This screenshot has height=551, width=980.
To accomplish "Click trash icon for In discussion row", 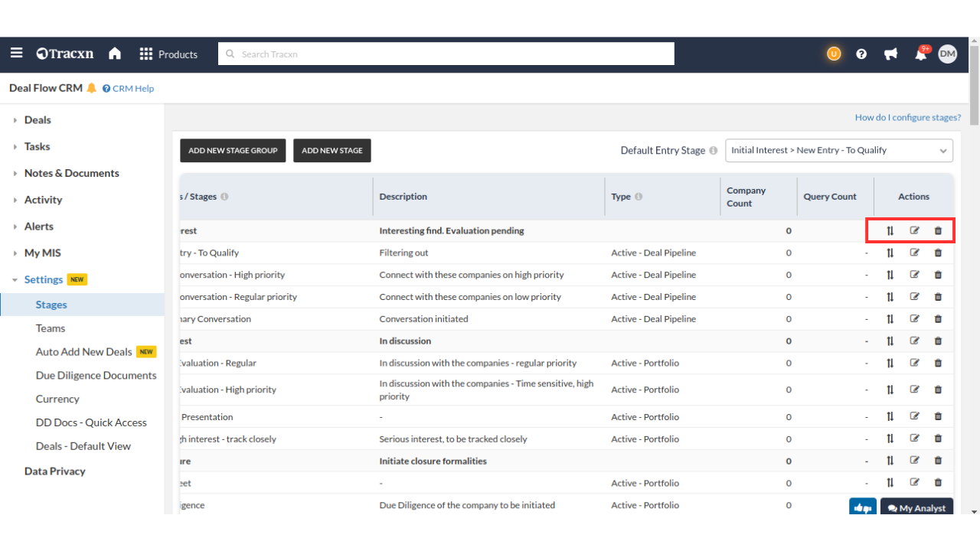I will pyautogui.click(x=938, y=341).
